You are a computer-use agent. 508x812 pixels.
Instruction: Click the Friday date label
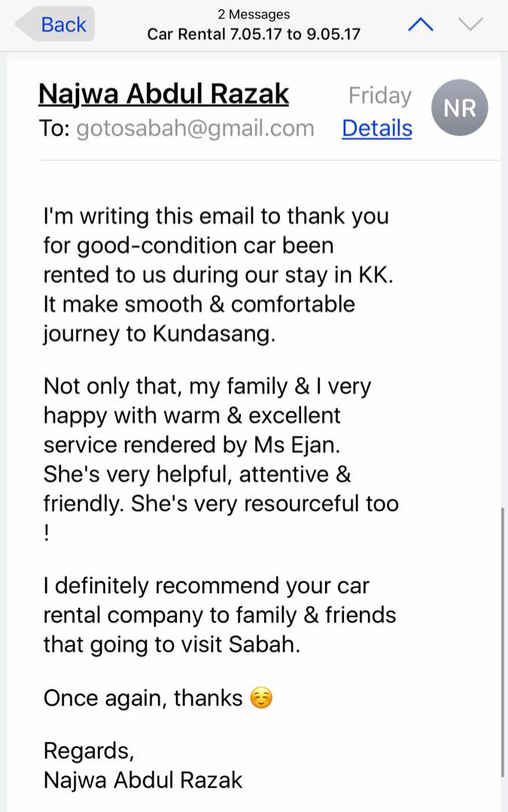(x=379, y=95)
